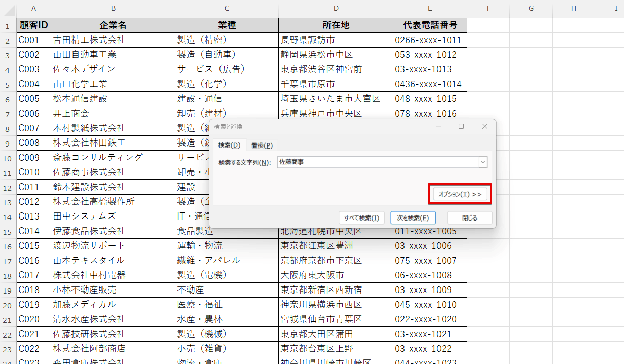
Task: Switch to the 置換 tab
Action: point(262,145)
